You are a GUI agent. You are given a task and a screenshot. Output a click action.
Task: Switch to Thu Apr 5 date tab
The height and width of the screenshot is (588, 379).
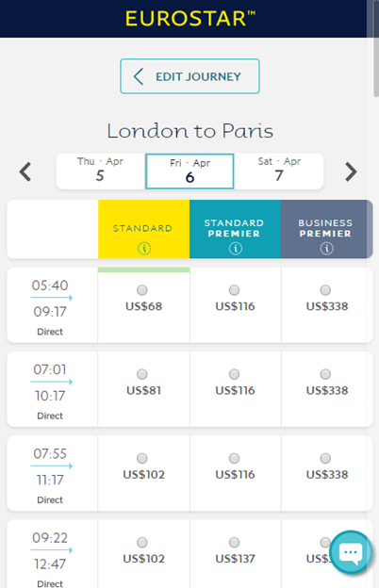(x=101, y=171)
